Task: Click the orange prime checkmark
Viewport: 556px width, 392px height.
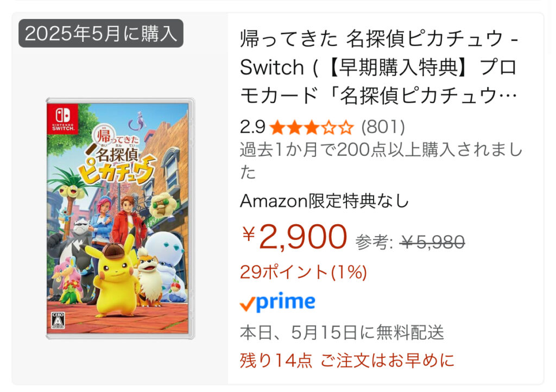Action: (x=247, y=304)
